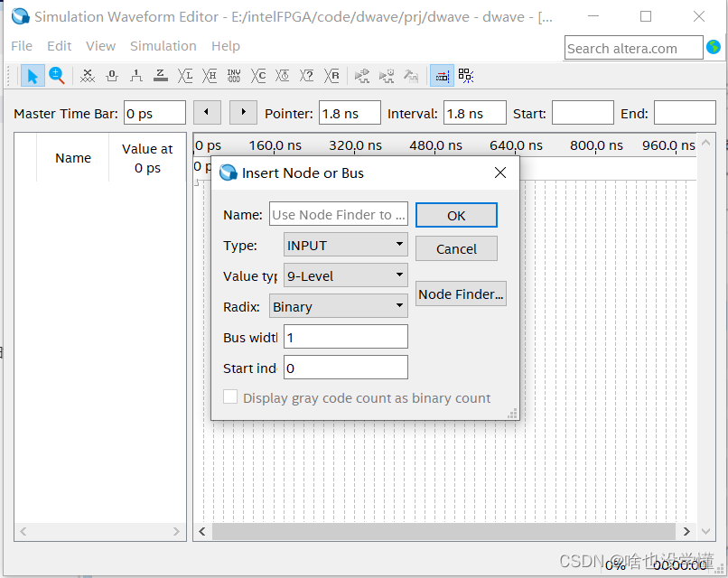Expand the Value type dropdown (9-Level)

[345, 275]
